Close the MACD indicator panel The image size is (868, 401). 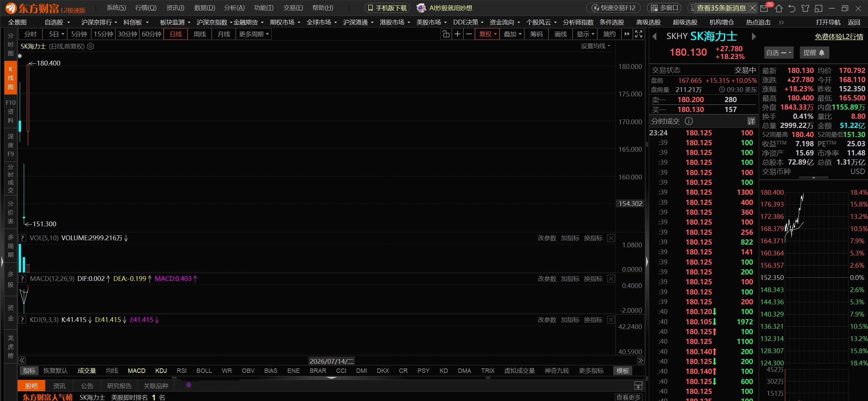(611, 279)
